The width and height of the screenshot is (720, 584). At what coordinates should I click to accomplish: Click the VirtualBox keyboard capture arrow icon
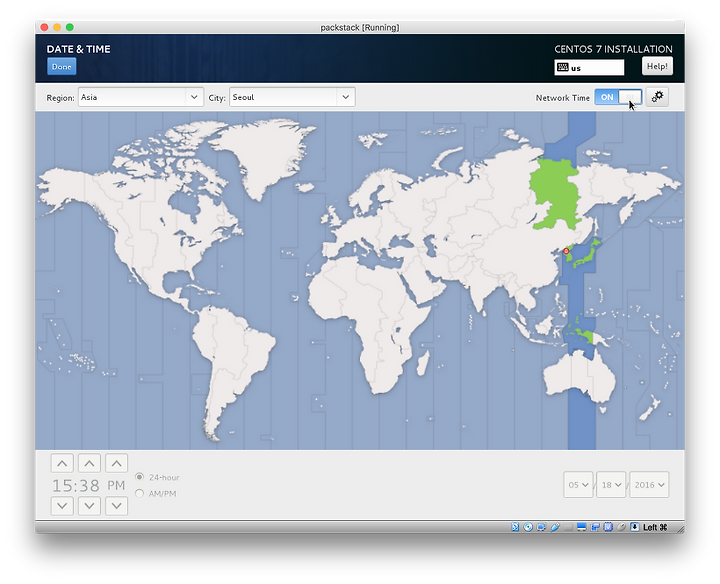point(635,527)
